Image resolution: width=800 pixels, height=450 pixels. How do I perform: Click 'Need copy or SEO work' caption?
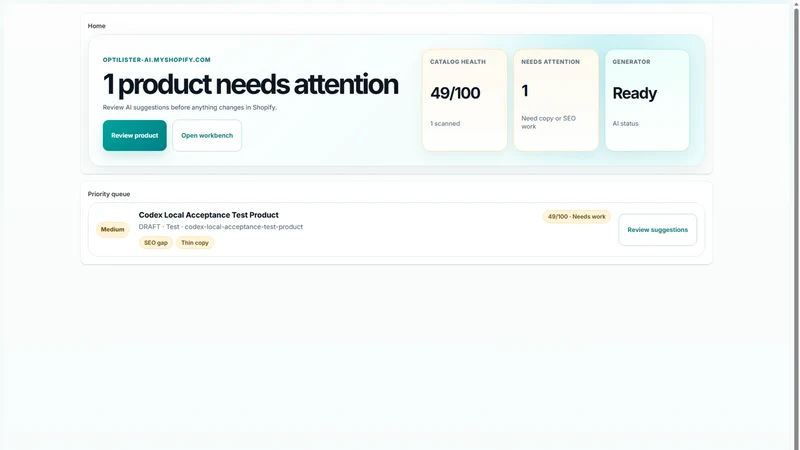coord(548,122)
